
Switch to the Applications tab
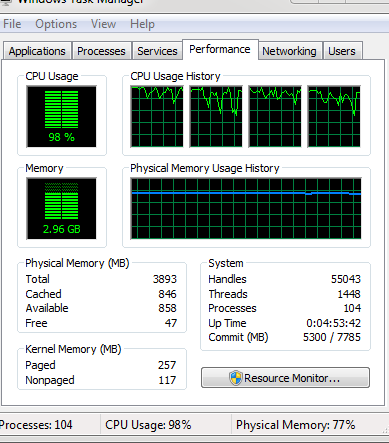[x=37, y=51]
